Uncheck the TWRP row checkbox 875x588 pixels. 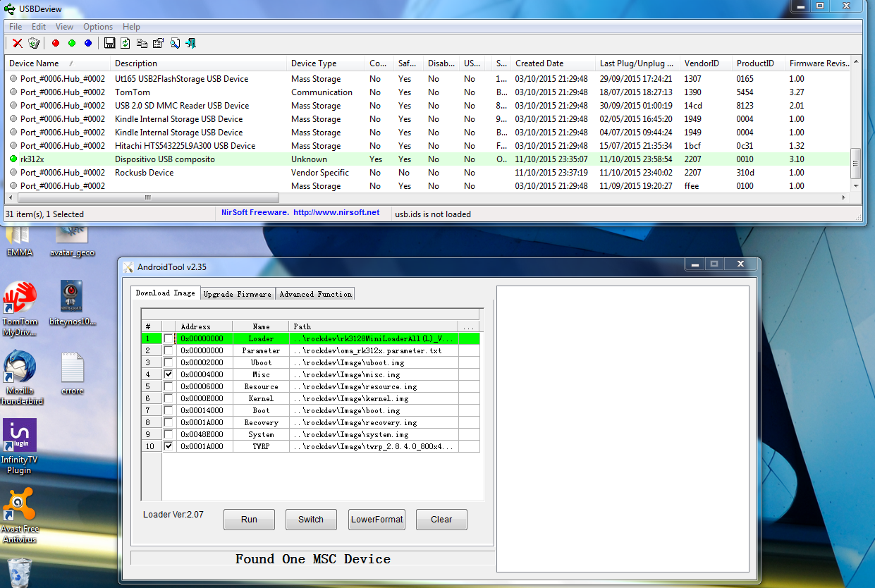169,446
